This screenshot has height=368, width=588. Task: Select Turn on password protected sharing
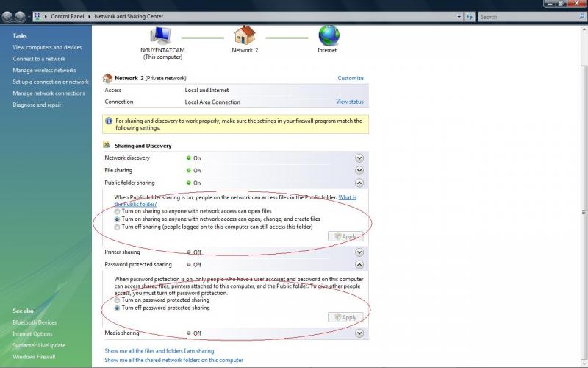117,300
